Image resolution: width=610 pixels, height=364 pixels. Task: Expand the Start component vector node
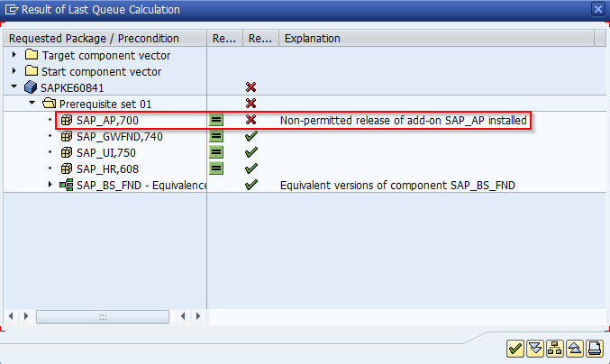(14, 71)
